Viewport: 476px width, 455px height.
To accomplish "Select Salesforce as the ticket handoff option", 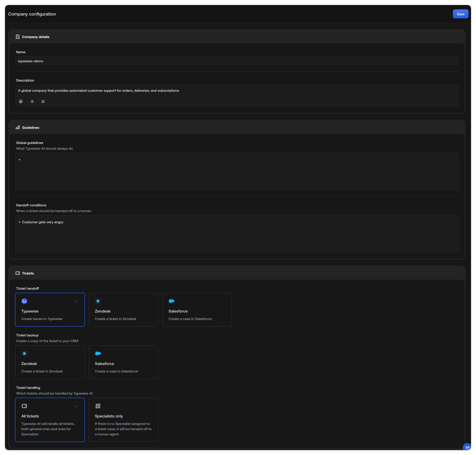I will 197,310.
